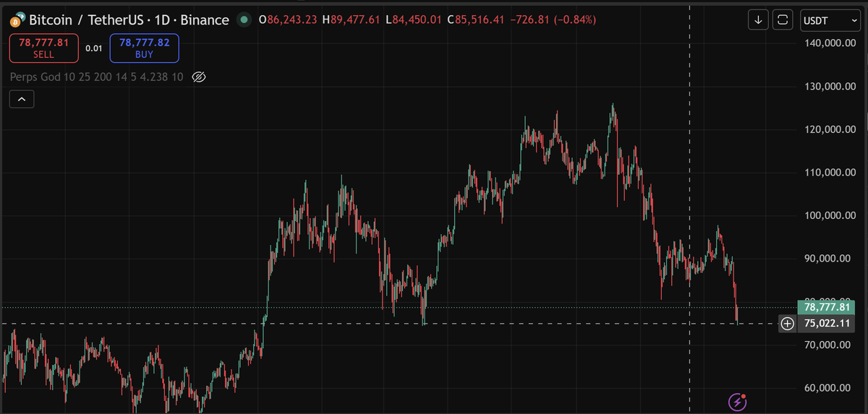Click 140,000.00 on the price scale

pos(830,43)
